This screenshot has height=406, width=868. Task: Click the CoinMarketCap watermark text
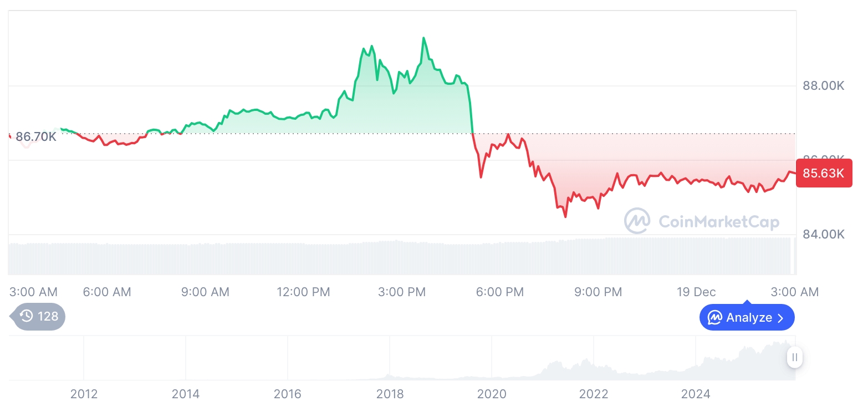pos(718,222)
